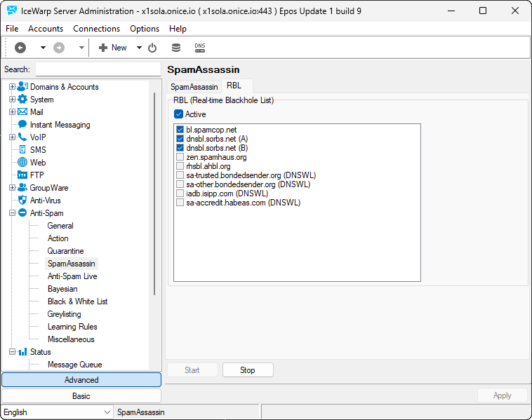Click the navigation tree vertical scrollbar
The height and width of the screenshot is (420, 532).
coord(154,194)
